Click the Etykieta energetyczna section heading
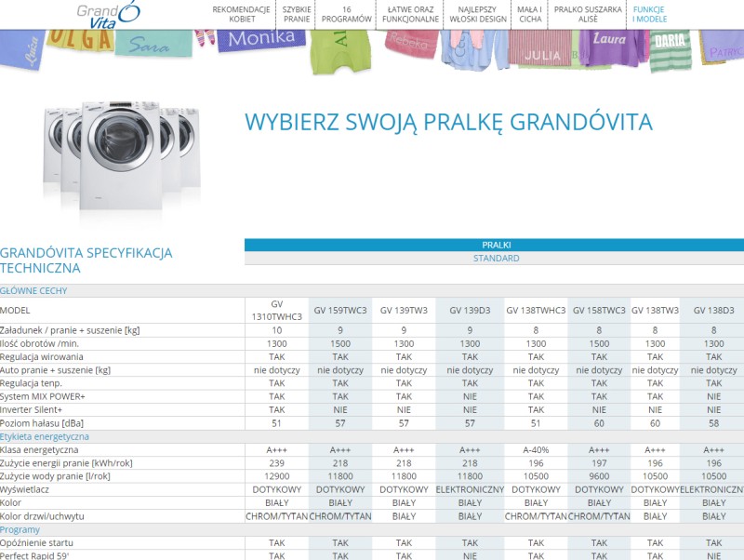The height and width of the screenshot is (560, 744). [45, 436]
